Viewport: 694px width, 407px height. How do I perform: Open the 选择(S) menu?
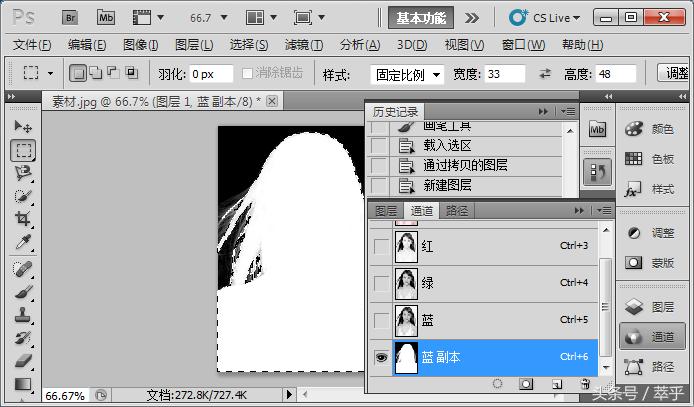(x=249, y=45)
